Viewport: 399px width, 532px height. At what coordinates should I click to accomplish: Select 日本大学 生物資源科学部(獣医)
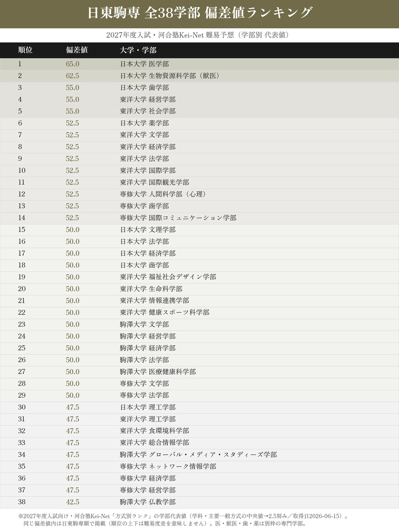click(x=170, y=76)
